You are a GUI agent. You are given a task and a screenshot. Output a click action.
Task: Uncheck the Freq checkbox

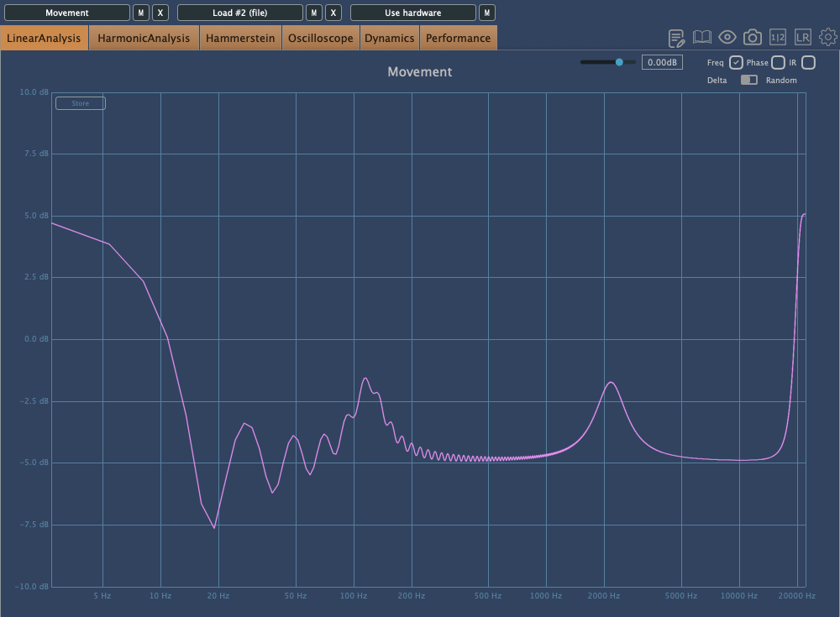tap(736, 63)
